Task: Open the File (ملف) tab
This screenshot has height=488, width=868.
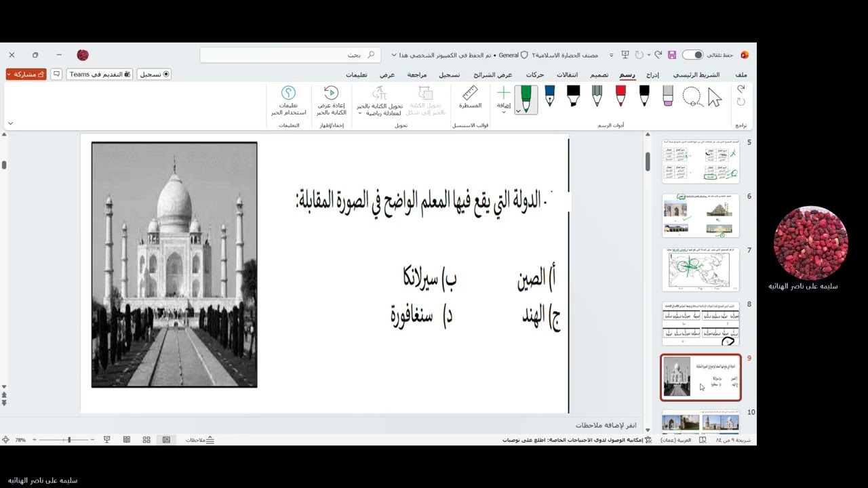Action: tap(741, 75)
